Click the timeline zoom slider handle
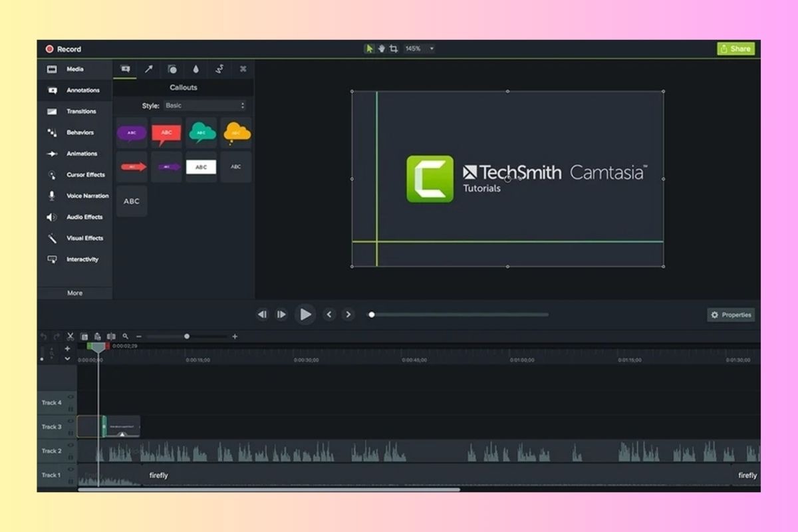The image size is (798, 532). click(x=187, y=336)
